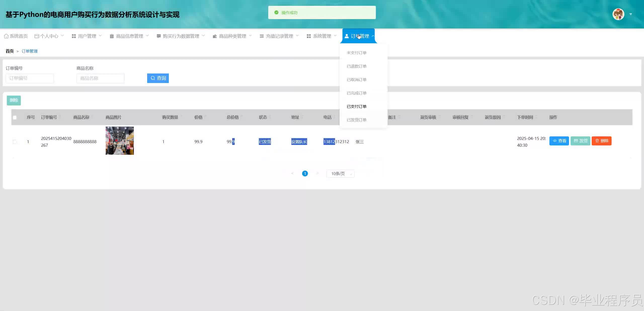The height and width of the screenshot is (311, 644).
Task: Expand the 系统管理 menu chevron
Action: [x=335, y=36]
